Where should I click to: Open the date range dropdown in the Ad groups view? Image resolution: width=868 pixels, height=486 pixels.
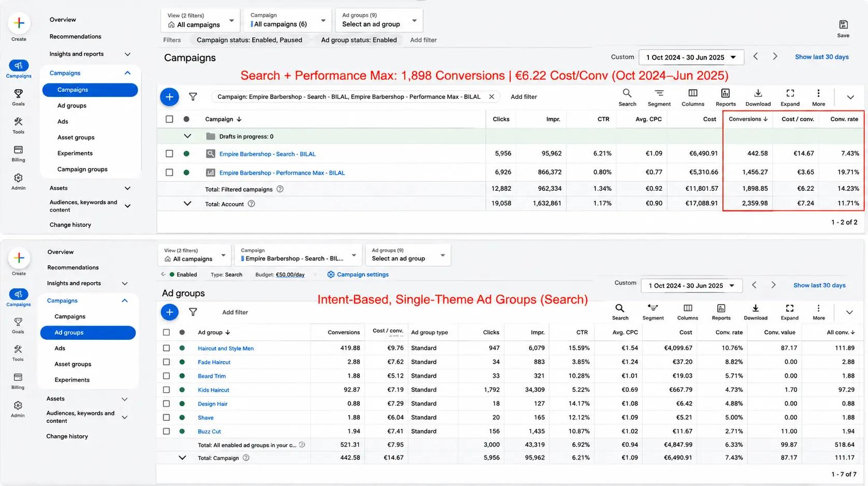691,285
